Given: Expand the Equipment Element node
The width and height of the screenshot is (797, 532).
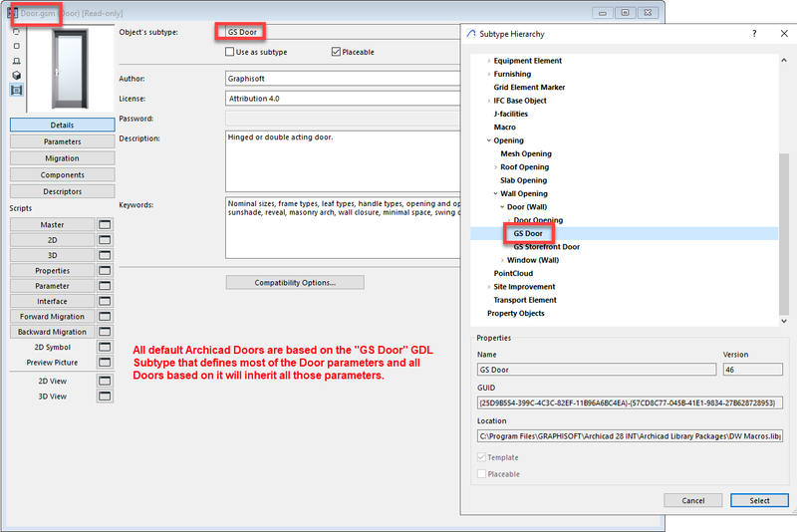Looking at the screenshot, I should click(489, 61).
